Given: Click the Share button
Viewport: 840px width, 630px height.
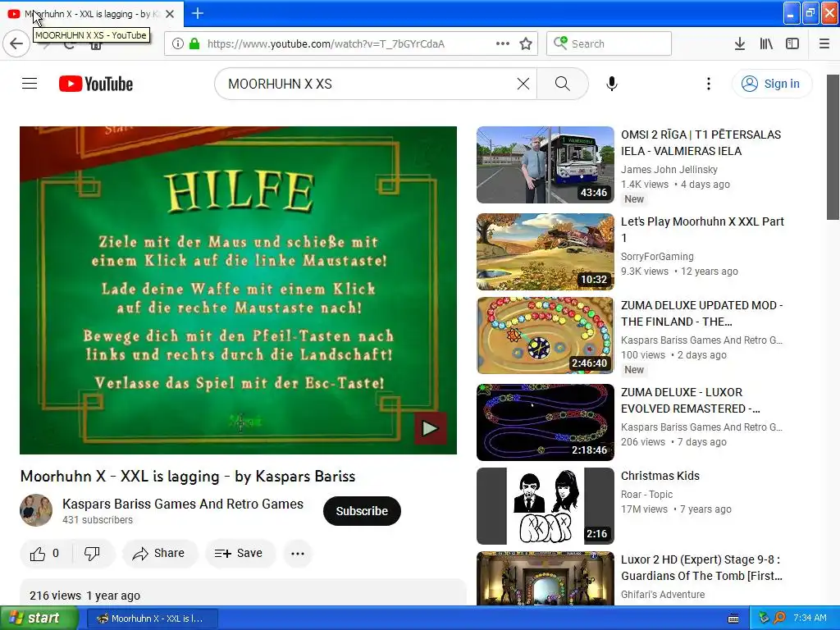Looking at the screenshot, I should click(x=160, y=554).
